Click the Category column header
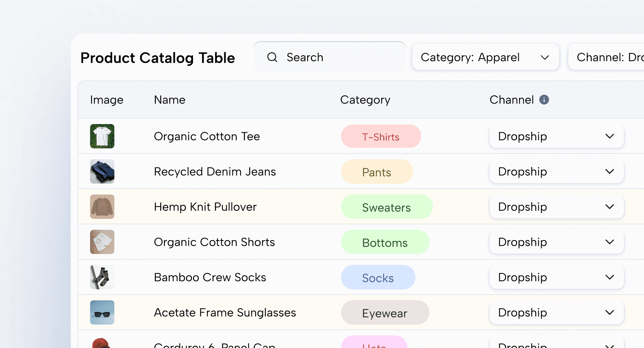 [365, 100]
